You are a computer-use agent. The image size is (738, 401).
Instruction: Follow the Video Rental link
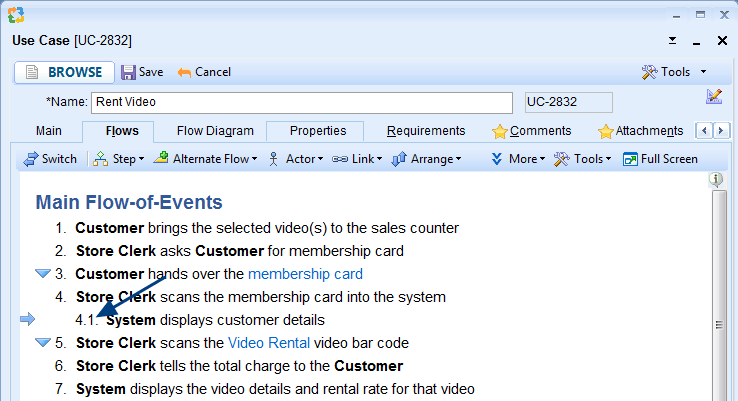click(268, 343)
